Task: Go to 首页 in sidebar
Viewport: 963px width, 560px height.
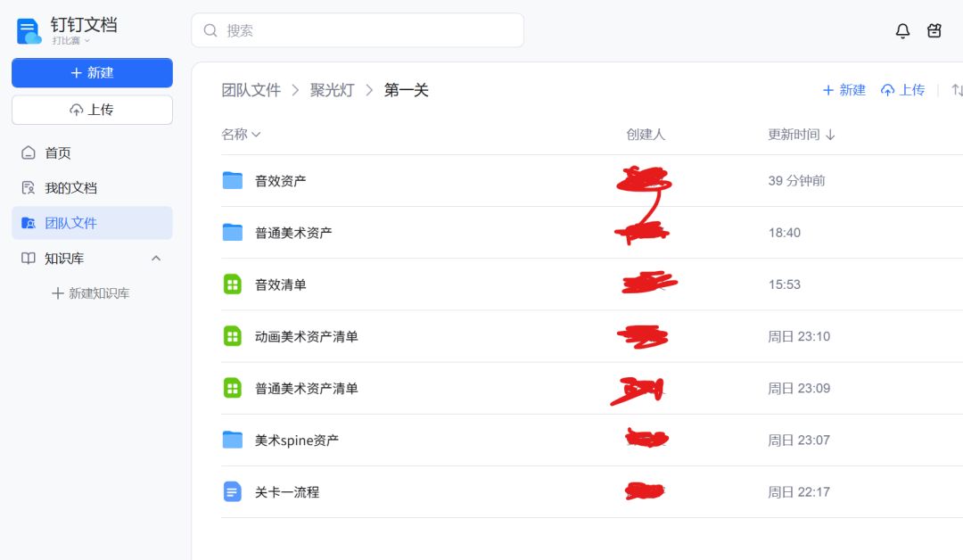Action: 92,152
